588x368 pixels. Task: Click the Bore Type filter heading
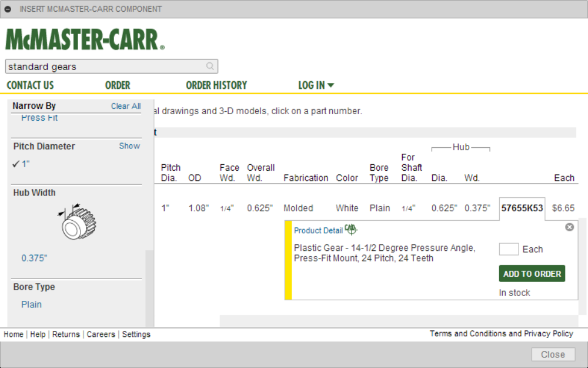pos(34,287)
